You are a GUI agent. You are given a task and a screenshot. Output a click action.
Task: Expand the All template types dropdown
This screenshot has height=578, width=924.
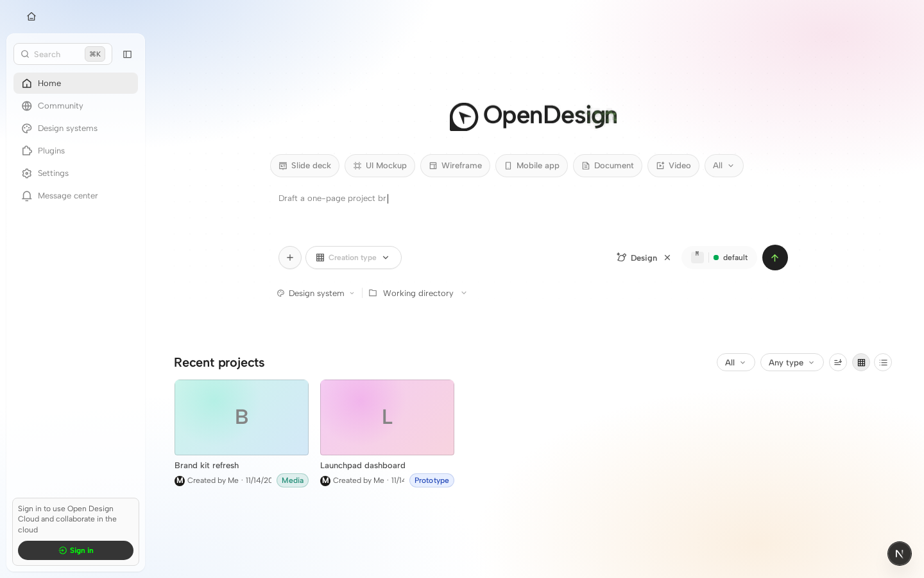click(724, 166)
